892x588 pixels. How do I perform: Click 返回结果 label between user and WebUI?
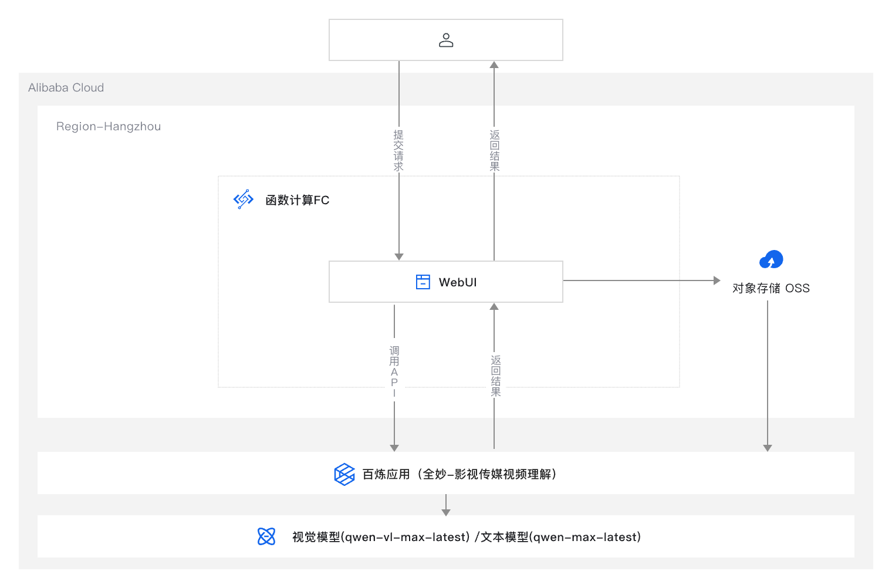tap(495, 151)
